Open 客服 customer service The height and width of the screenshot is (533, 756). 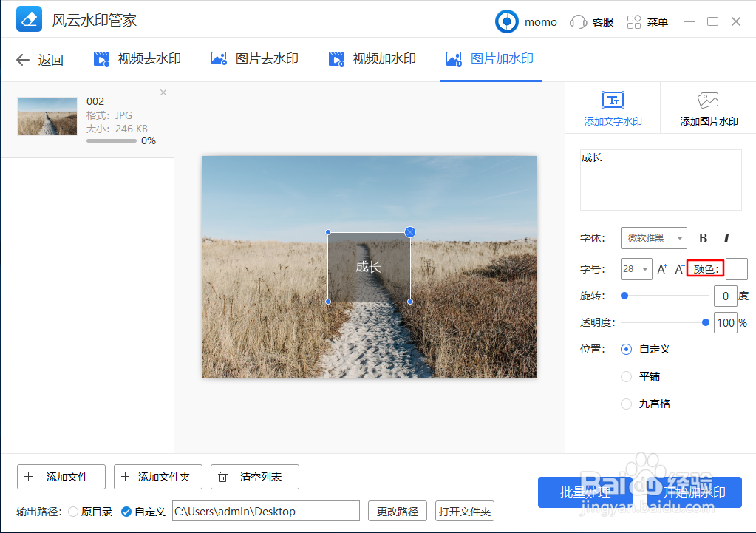coord(592,22)
